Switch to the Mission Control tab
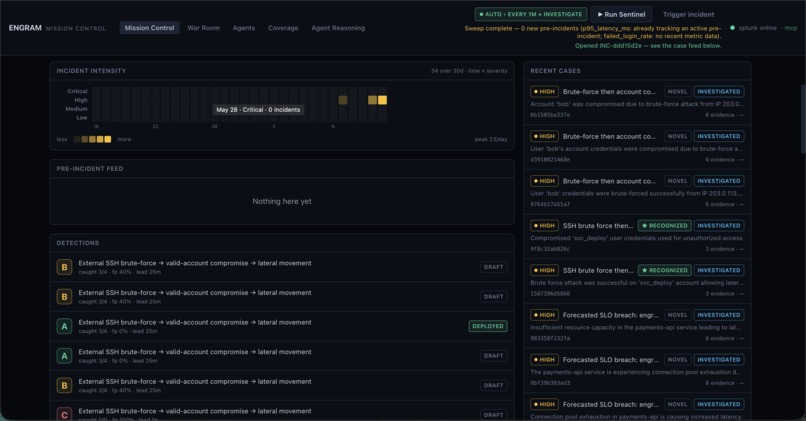The width and height of the screenshot is (806, 421). click(150, 28)
